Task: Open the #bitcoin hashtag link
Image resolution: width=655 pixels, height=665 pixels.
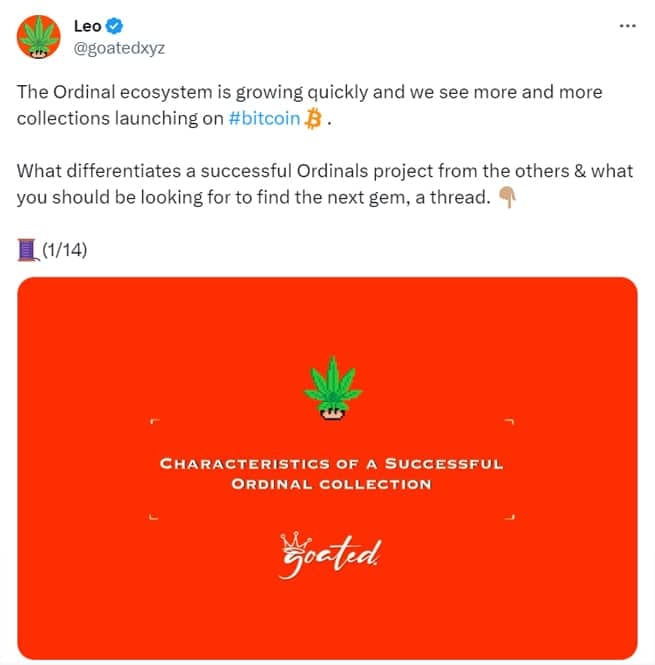Action: click(x=271, y=118)
